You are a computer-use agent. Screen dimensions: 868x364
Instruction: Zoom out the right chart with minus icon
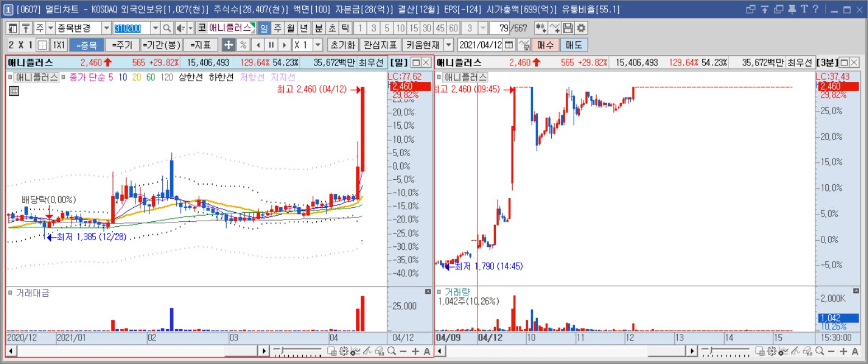[x=832, y=351]
